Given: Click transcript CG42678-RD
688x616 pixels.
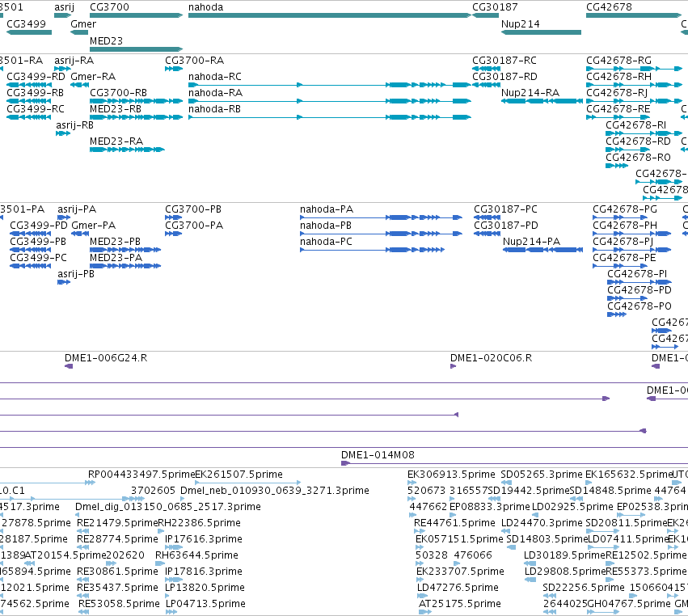Looking at the screenshot, I should click(627, 150).
